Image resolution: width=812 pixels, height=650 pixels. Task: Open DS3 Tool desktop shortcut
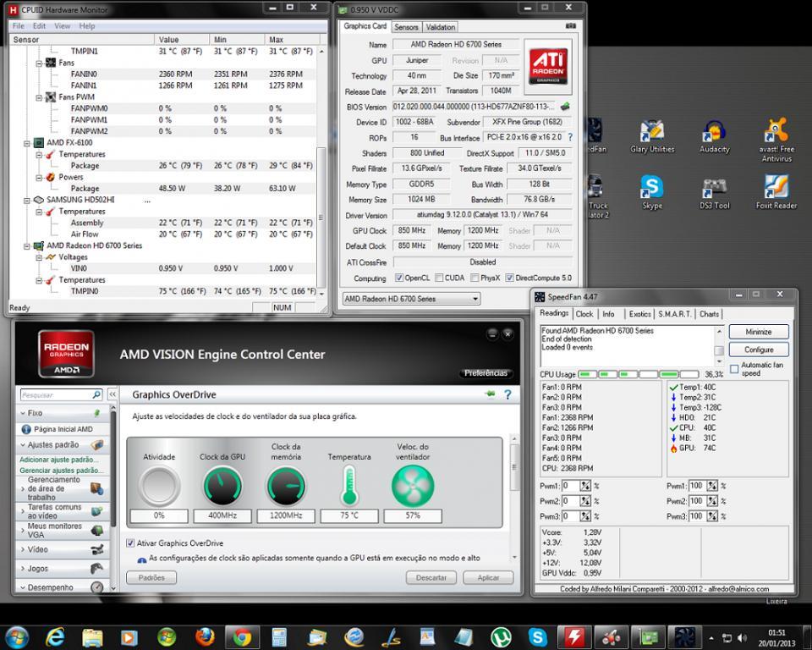pos(715,193)
